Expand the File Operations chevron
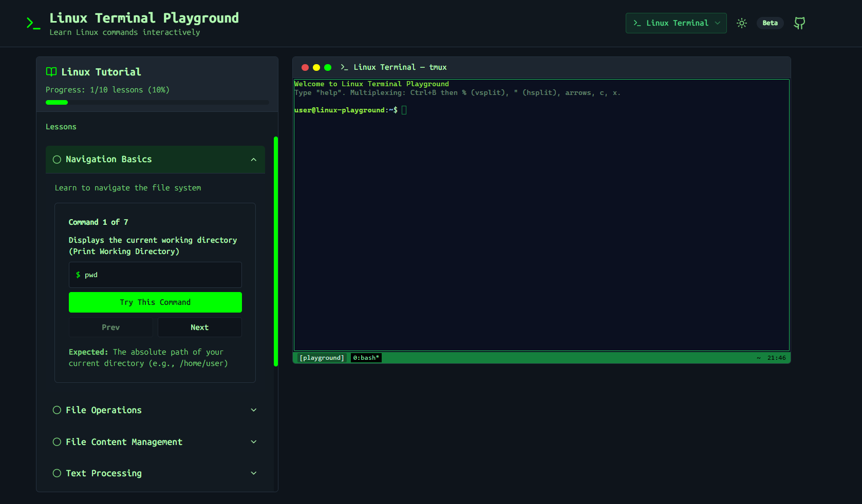The height and width of the screenshot is (504, 862). [x=254, y=410]
